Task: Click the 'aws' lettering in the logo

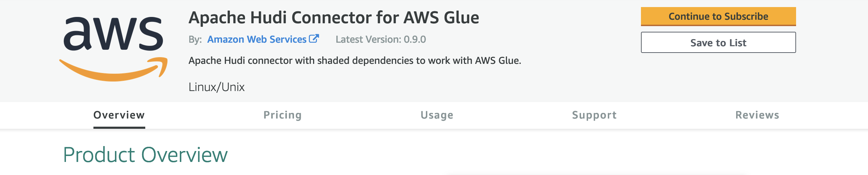Action: (x=113, y=34)
